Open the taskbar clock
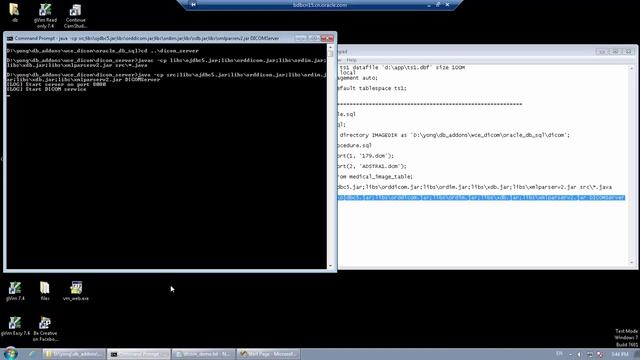This screenshot has width=640, height=360. pos(620,354)
